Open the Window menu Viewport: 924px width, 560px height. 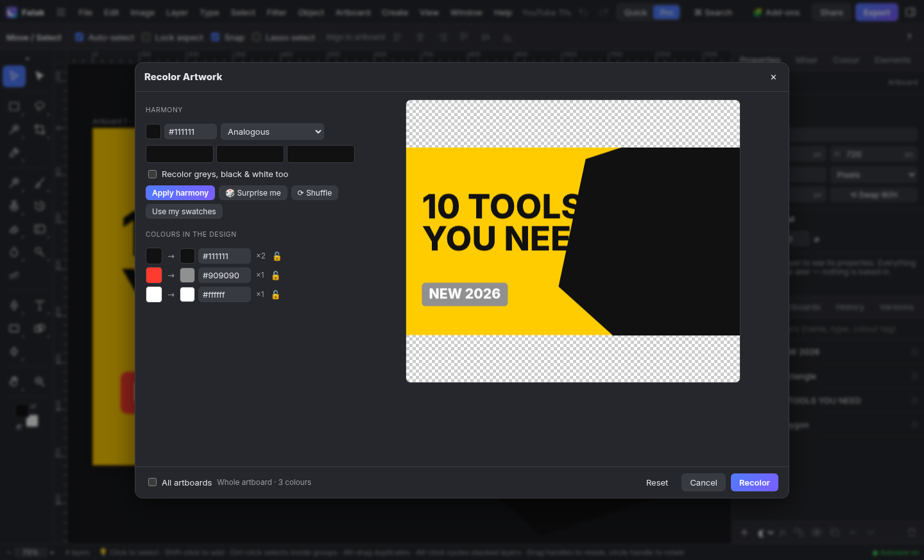point(466,12)
